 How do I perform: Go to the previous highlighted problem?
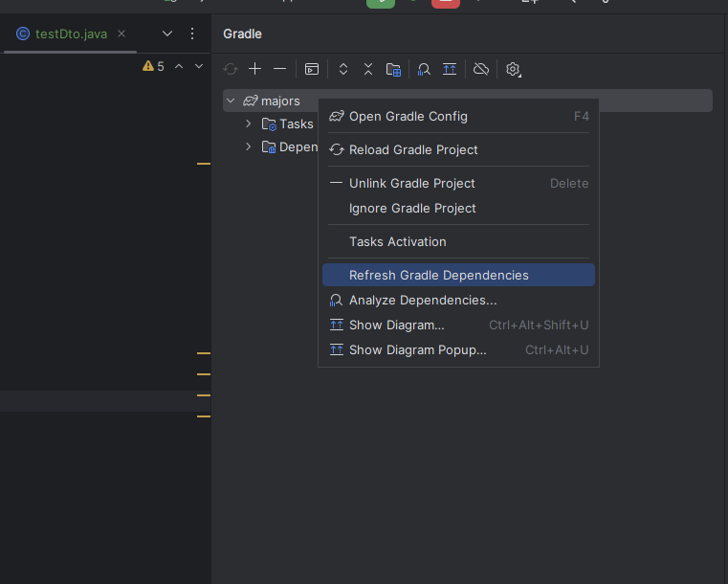click(x=179, y=66)
